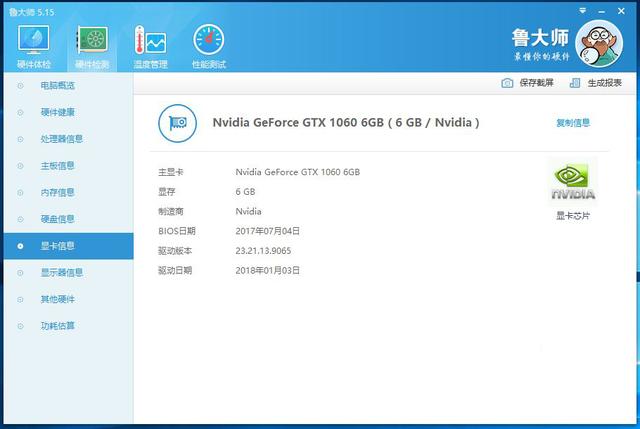Switch to the 硬件检测 hardware detection tab
Screen dimensions: 640x429
(92, 47)
